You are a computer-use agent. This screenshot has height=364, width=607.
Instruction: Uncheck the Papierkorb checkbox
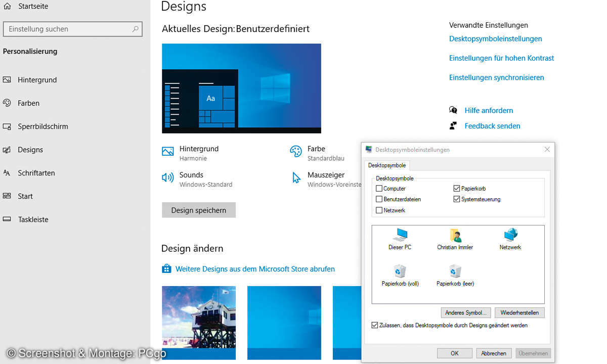point(457,189)
